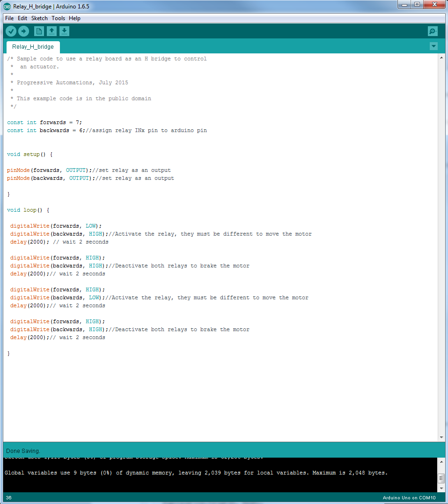Open the Tools menu

pos(59,18)
